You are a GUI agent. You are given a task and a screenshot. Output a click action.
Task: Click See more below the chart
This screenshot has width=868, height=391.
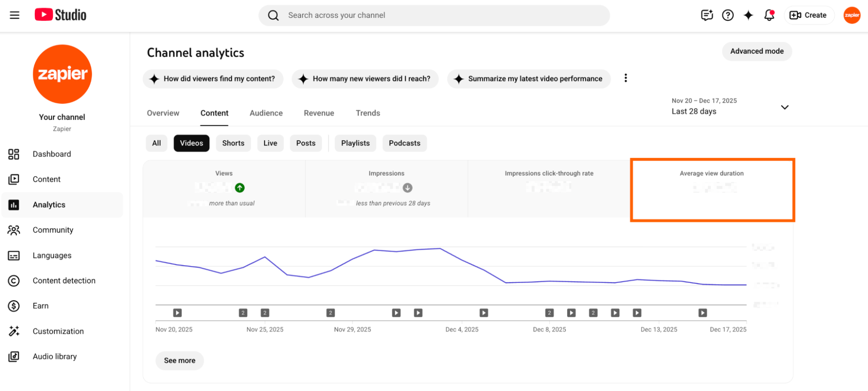click(x=179, y=360)
